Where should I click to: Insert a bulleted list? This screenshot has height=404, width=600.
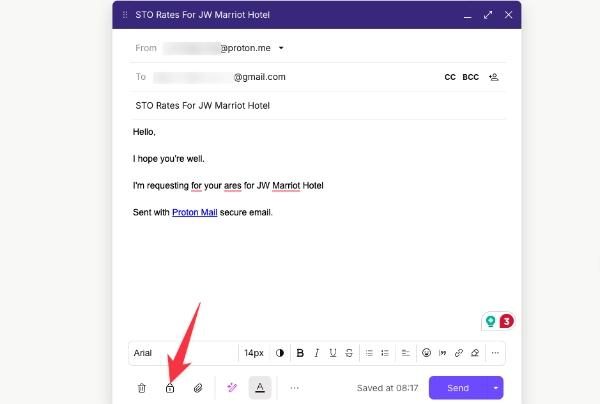point(369,353)
